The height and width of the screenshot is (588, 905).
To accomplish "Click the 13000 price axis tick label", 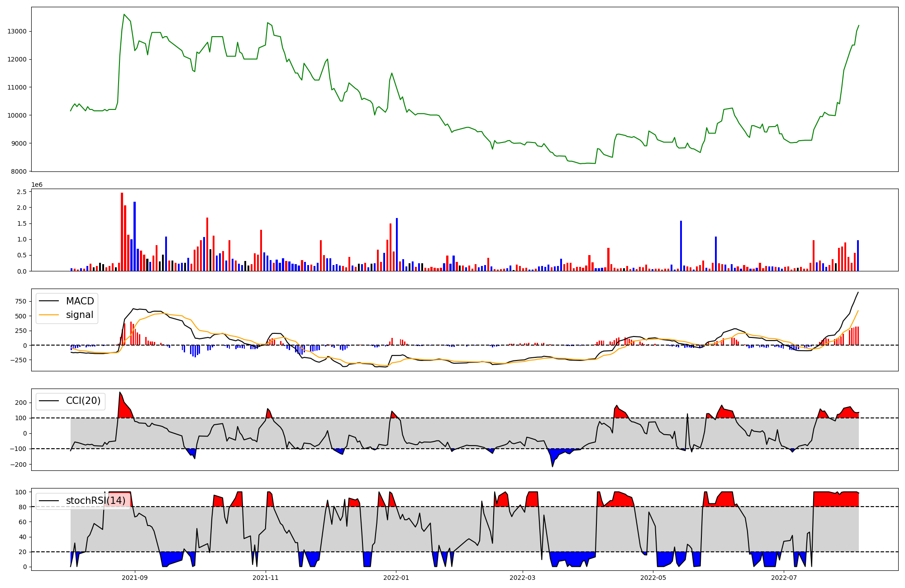I will [x=17, y=32].
